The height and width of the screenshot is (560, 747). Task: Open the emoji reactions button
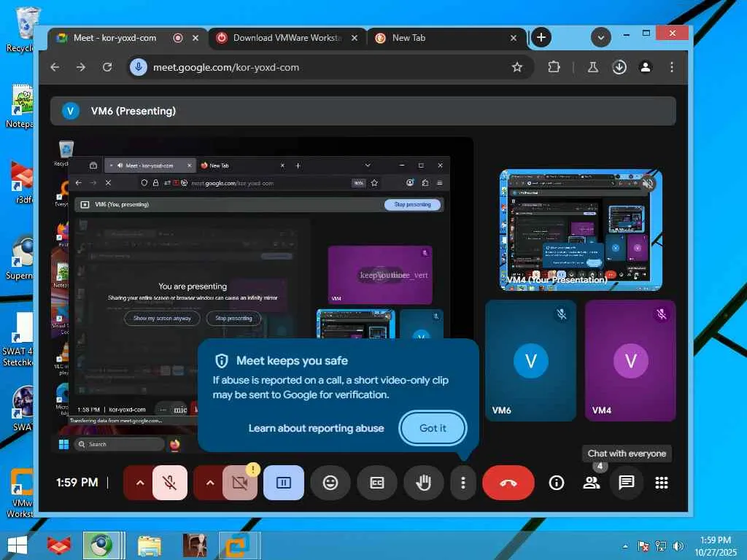tap(330, 483)
